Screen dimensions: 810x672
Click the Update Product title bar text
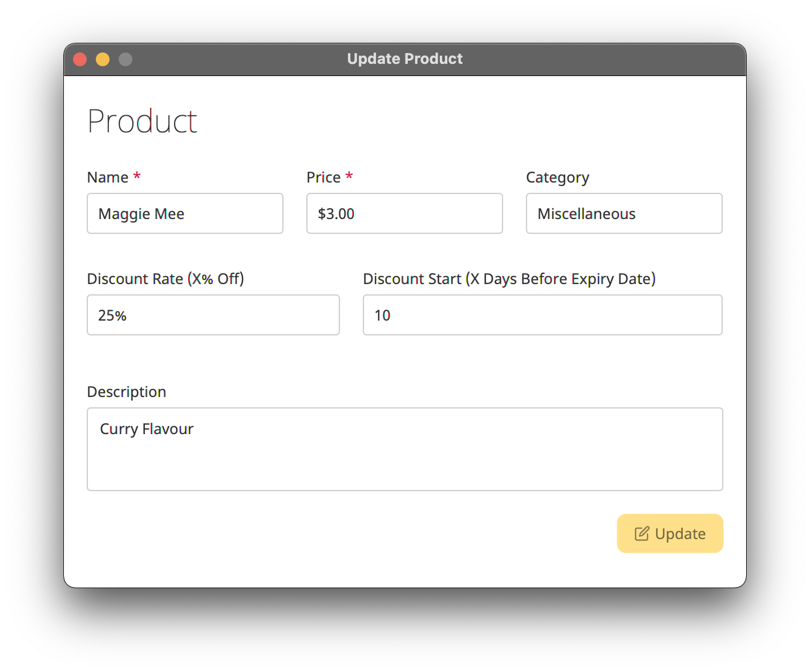tap(404, 59)
